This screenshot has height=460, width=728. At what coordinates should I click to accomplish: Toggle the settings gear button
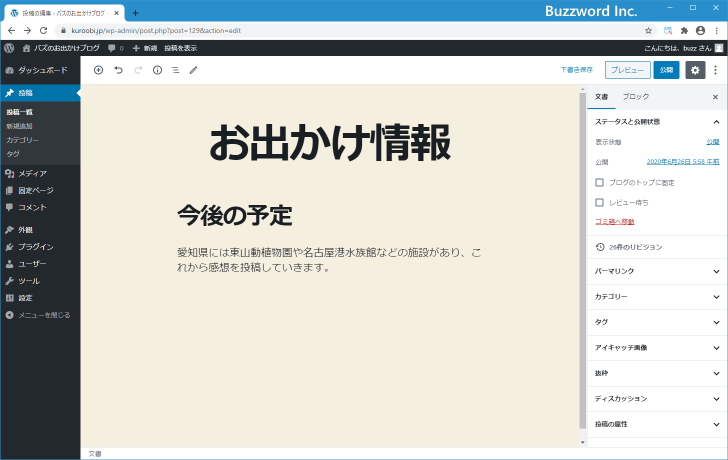pyautogui.click(x=695, y=70)
